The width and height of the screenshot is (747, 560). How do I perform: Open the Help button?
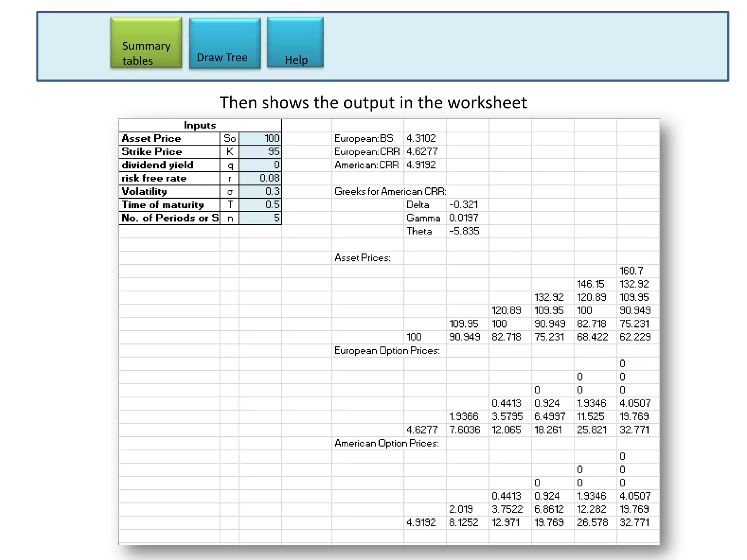tap(295, 42)
